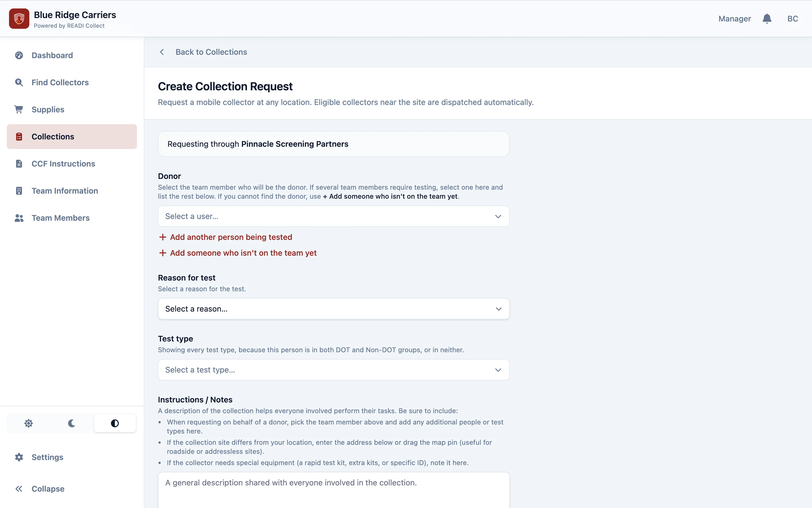Click the Blue Ridge Carriers shield logo
This screenshot has width=812, height=508.
[x=19, y=18]
